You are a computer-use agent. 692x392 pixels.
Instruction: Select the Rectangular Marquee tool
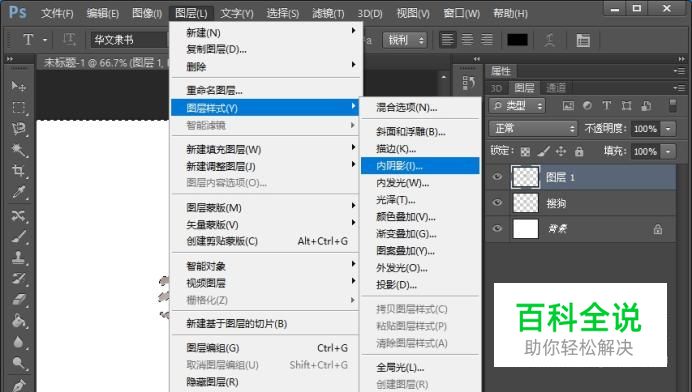pos(18,107)
